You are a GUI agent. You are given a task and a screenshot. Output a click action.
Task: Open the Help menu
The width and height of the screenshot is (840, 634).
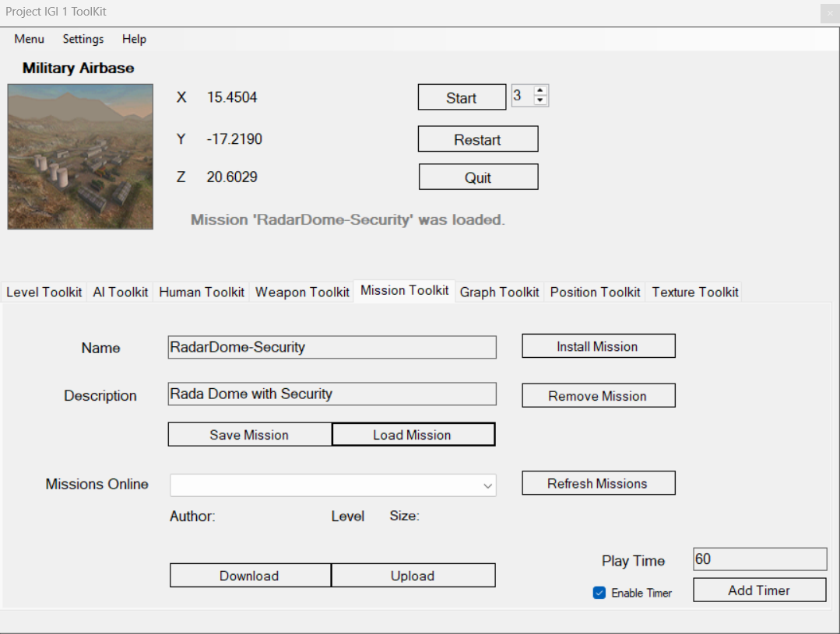(x=134, y=39)
